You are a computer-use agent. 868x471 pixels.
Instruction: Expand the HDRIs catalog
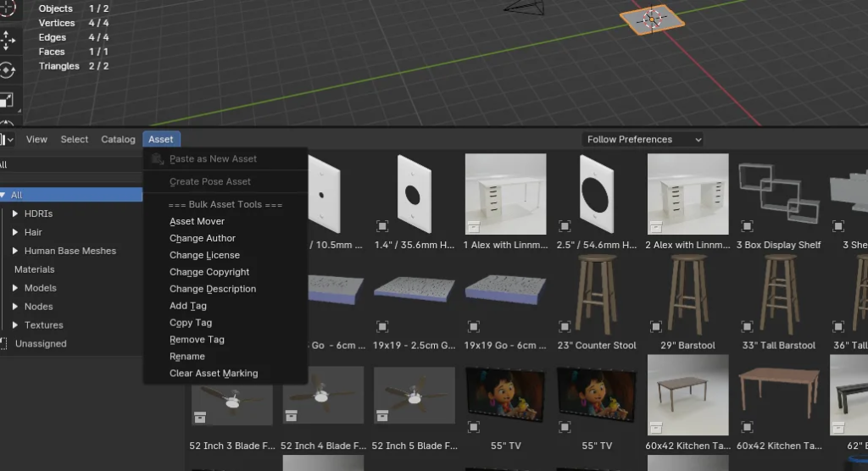pos(15,213)
